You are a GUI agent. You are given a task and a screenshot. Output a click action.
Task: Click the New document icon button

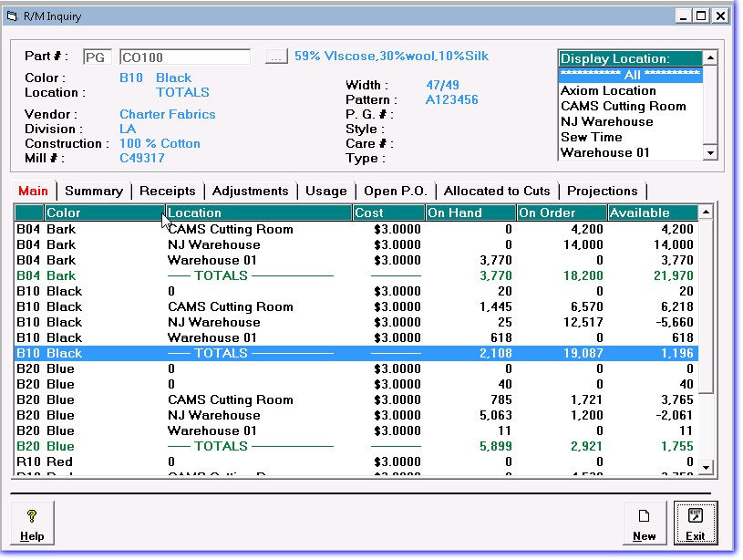pos(645,524)
